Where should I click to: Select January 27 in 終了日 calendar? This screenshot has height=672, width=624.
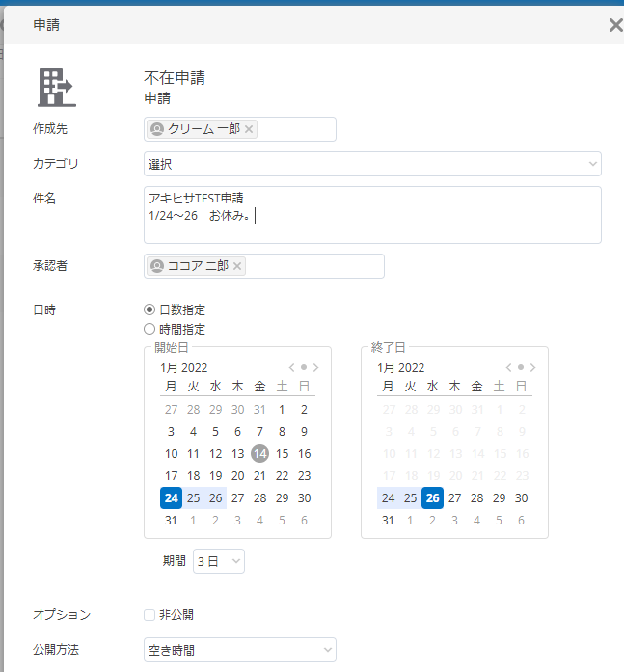tap(454, 498)
